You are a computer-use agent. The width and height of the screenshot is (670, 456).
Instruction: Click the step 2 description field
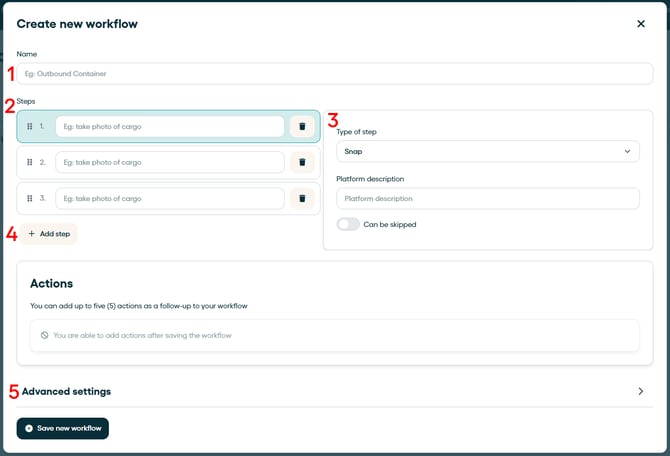(170, 162)
